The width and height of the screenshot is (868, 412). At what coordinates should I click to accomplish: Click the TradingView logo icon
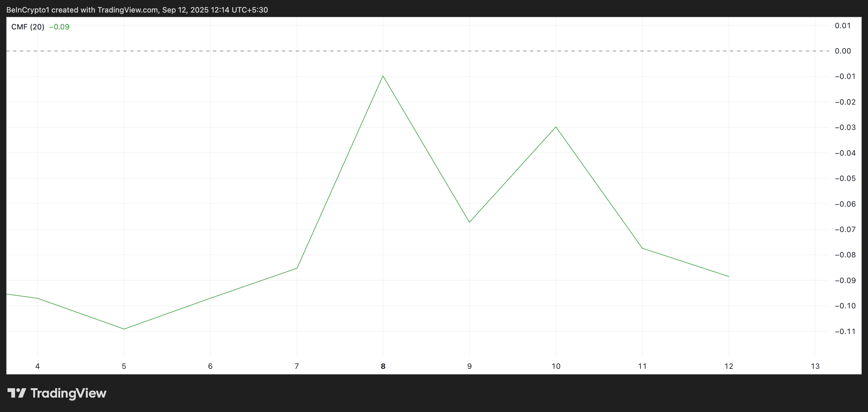(17, 393)
